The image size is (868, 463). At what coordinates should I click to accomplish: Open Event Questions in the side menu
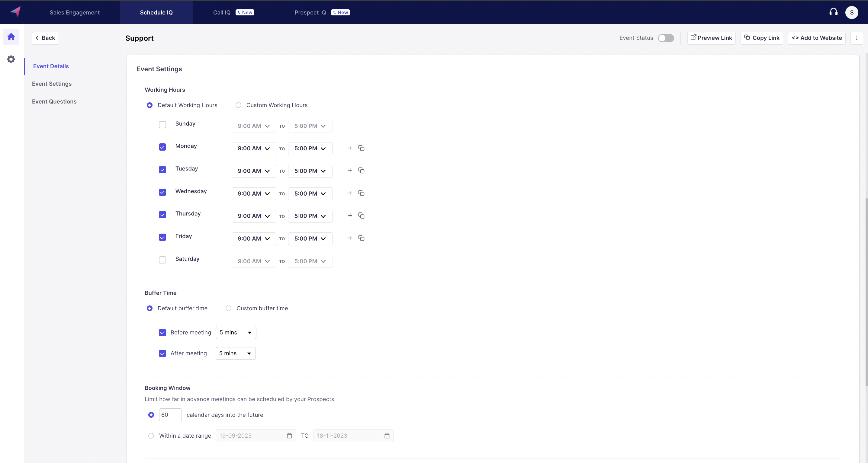click(x=54, y=101)
